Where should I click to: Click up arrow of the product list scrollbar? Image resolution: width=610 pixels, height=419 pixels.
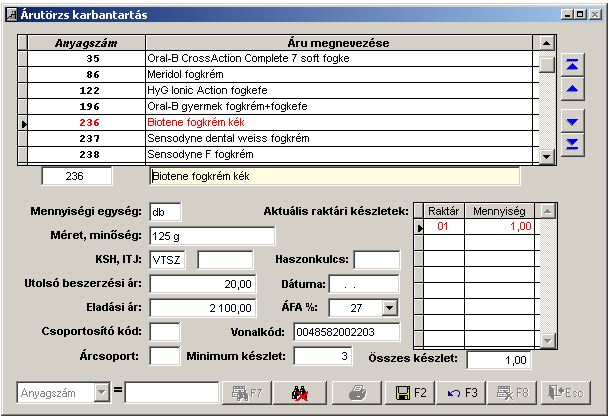547,43
